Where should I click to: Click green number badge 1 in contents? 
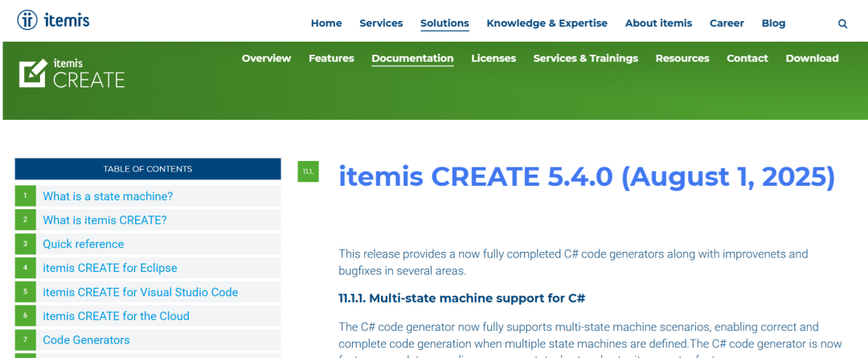point(26,195)
